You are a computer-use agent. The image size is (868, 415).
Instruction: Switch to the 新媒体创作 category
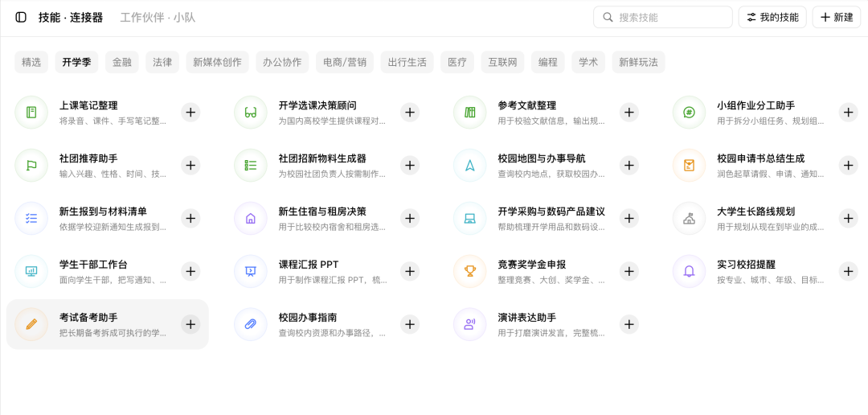click(218, 62)
